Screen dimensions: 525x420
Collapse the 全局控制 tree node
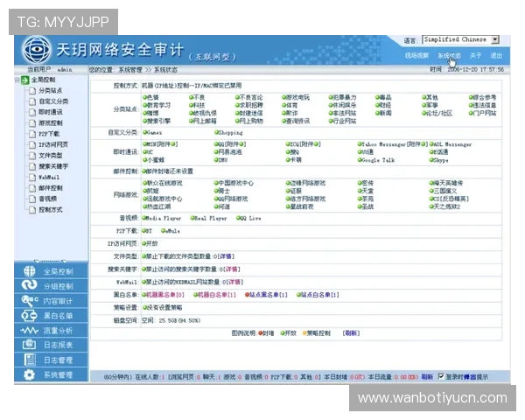click(x=17, y=80)
